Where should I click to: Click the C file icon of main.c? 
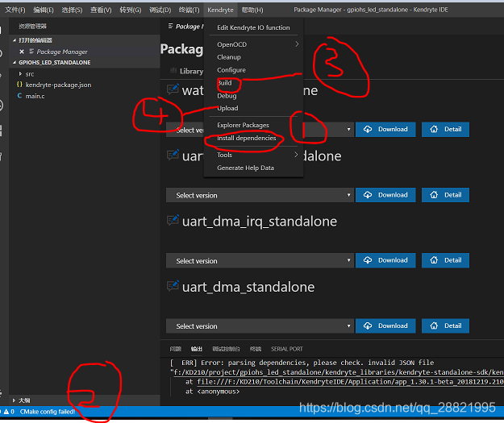[x=19, y=96]
